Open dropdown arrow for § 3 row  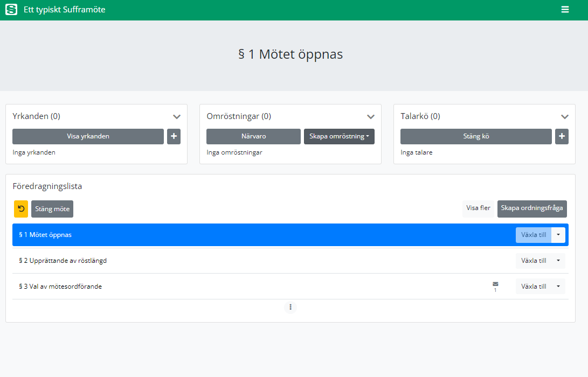click(558, 287)
